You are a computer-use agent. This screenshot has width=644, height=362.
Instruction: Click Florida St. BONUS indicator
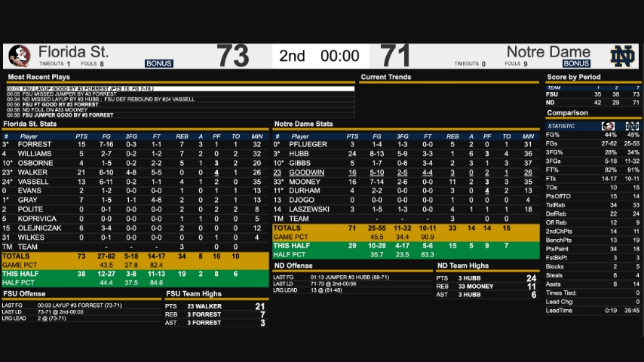(x=159, y=64)
